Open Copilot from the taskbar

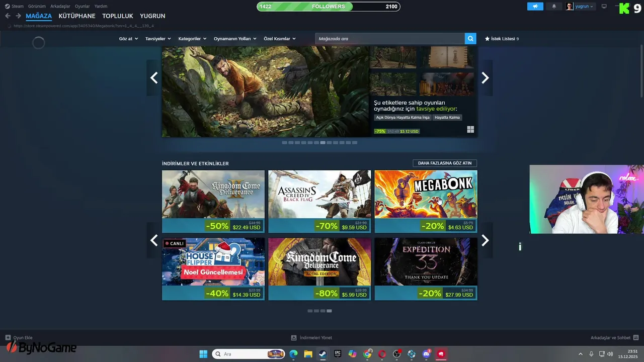[x=352, y=354]
